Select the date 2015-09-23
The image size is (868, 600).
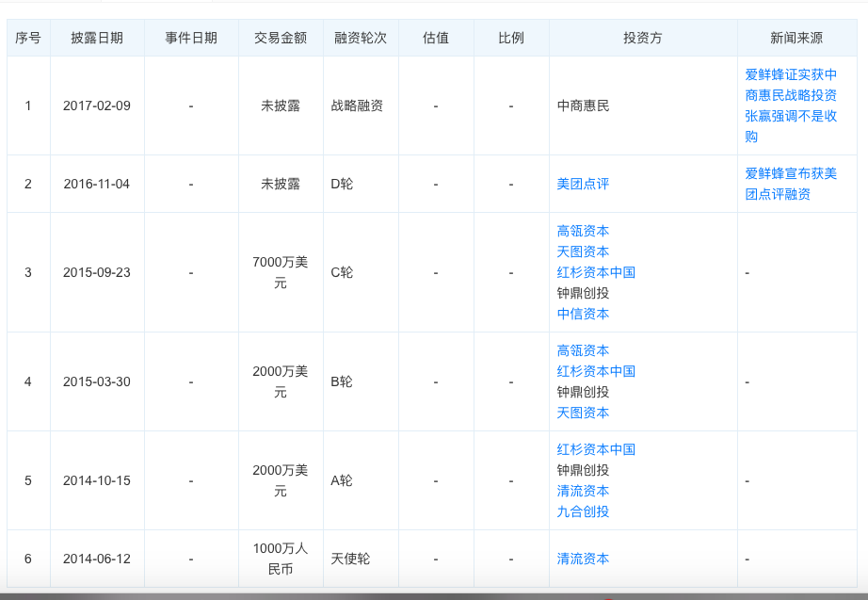97,272
